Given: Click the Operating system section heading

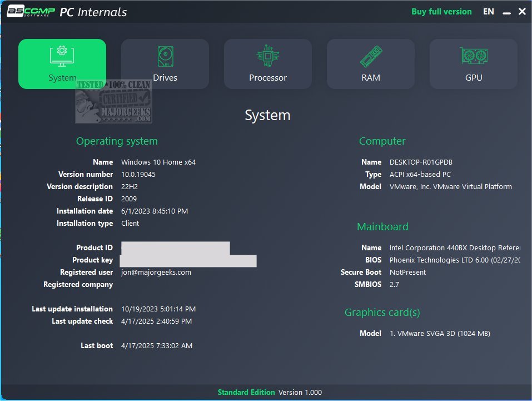Looking at the screenshot, I should coord(117,141).
